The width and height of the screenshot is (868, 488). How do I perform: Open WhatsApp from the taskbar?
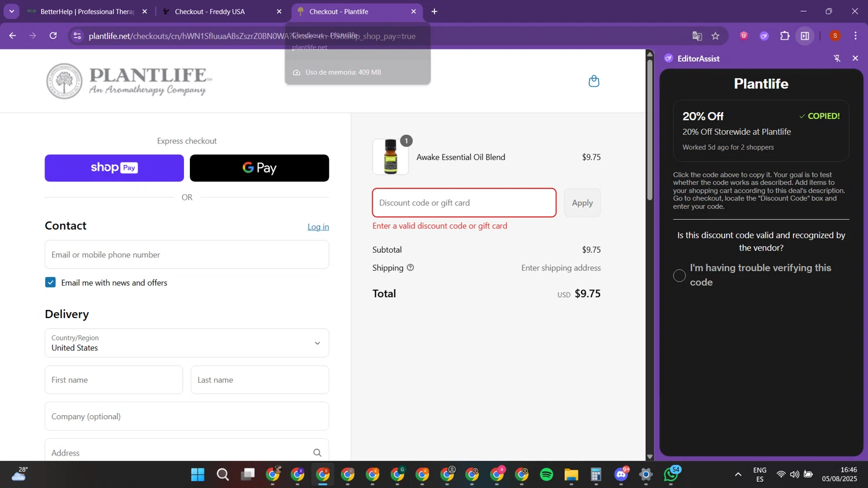click(671, 475)
